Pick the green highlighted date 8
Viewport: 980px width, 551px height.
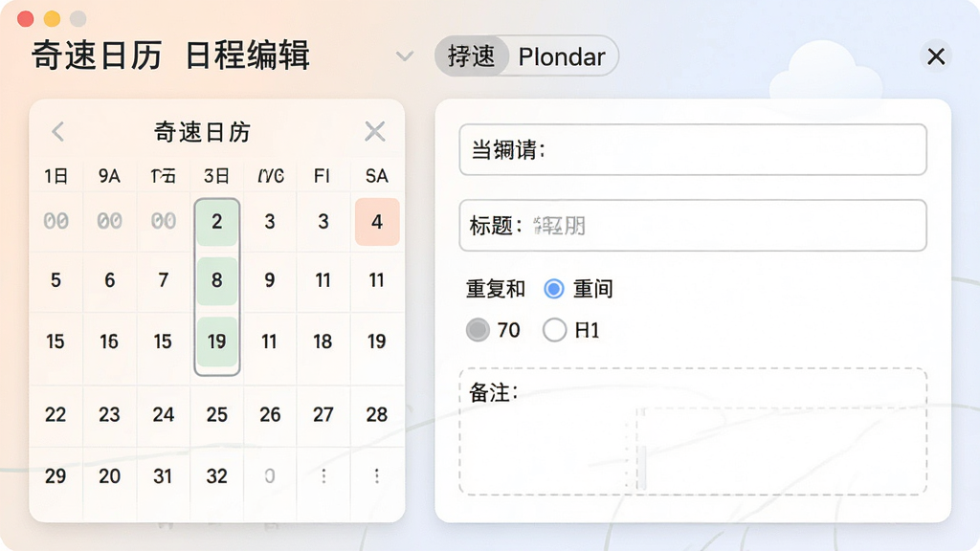click(x=217, y=280)
